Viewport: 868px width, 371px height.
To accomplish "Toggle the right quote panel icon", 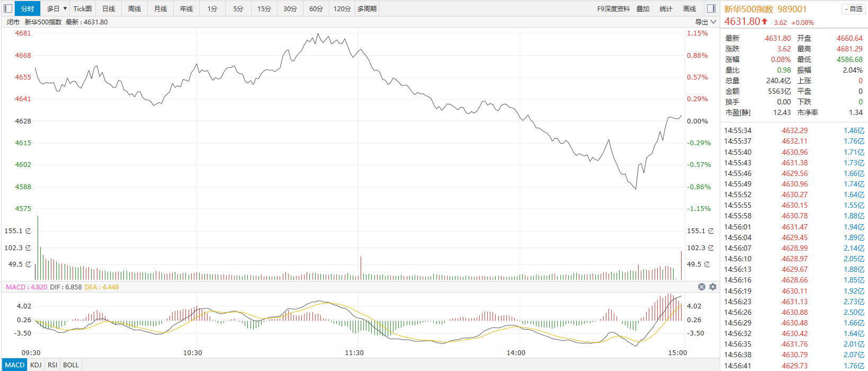I will pyautogui.click(x=711, y=8).
